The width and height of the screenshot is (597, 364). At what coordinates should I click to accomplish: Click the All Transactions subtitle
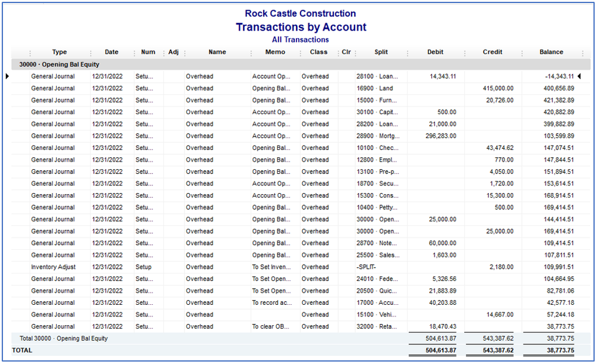pos(300,39)
